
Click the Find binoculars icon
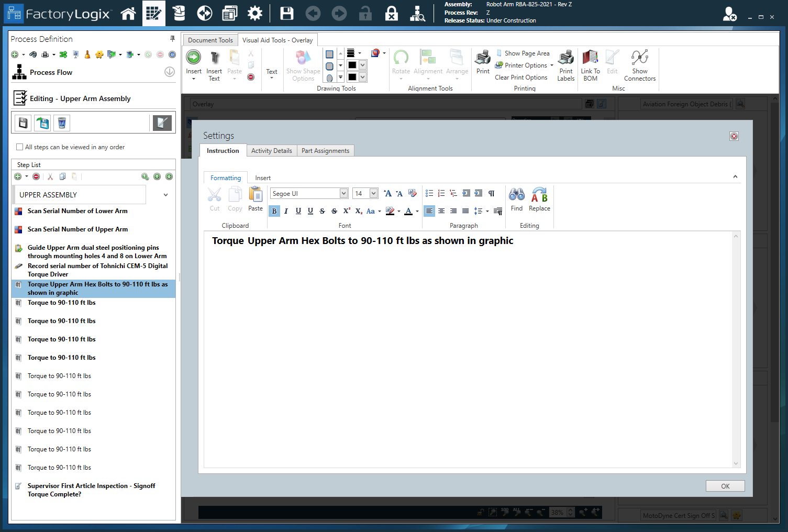[x=516, y=195]
